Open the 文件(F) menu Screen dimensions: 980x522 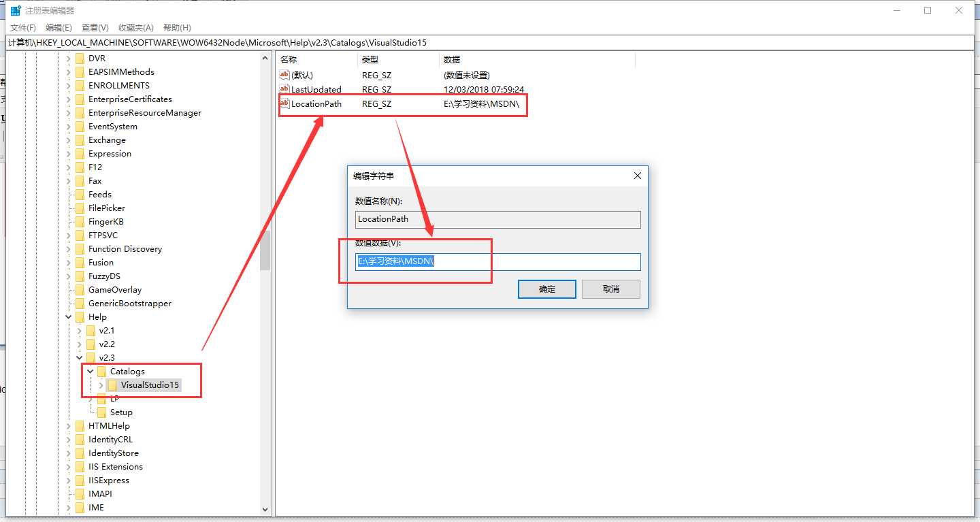[x=23, y=28]
